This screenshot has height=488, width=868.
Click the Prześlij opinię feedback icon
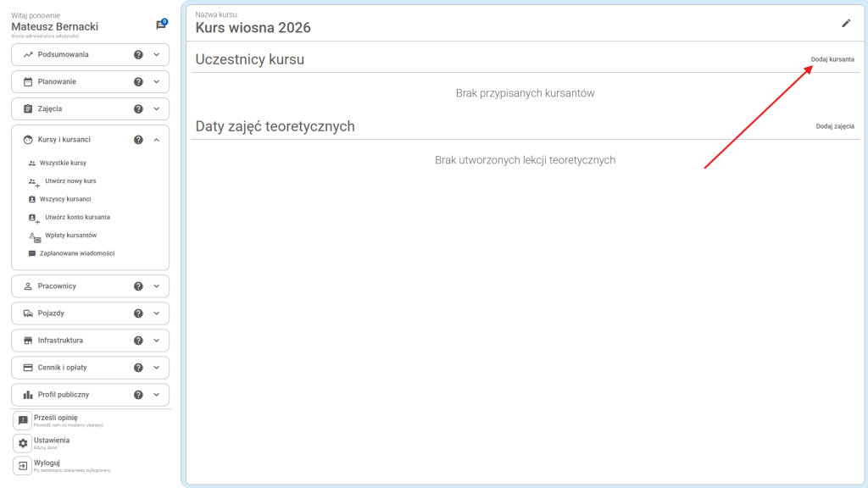pyautogui.click(x=24, y=420)
